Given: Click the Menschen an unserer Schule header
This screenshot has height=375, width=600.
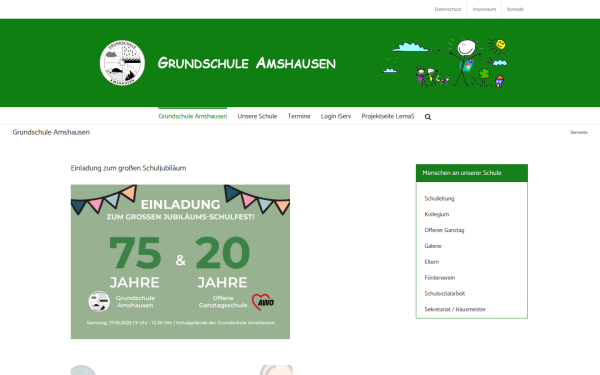Looking at the screenshot, I should [471, 173].
